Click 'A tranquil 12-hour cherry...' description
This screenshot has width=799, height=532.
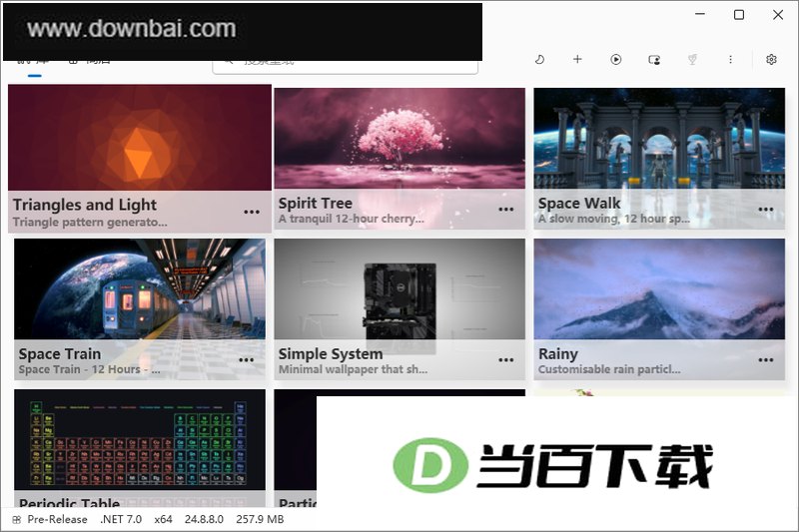pos(352,219)
